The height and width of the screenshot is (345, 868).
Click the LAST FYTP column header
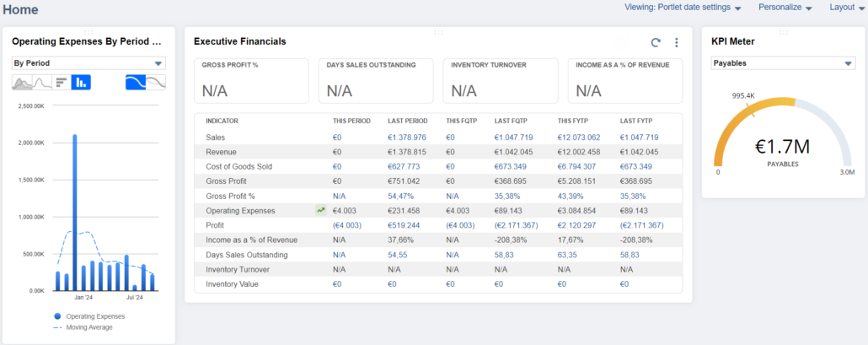coord(636,121)
